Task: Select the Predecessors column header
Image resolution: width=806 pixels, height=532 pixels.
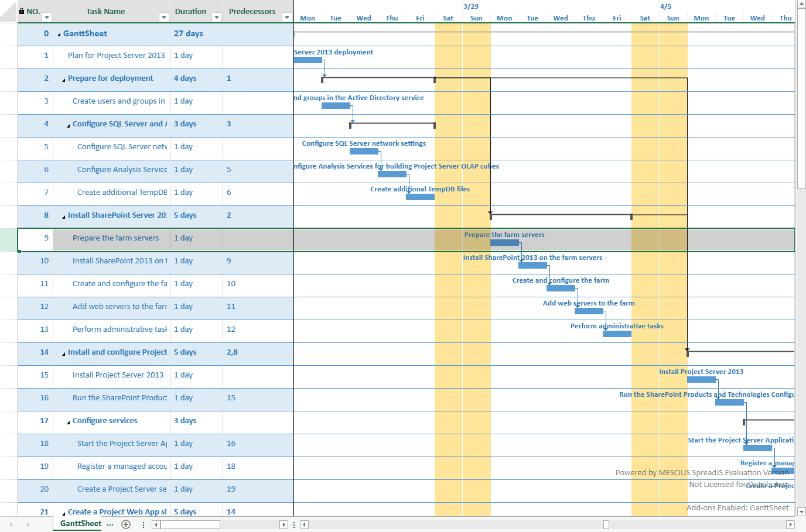Action: (258, 12)
